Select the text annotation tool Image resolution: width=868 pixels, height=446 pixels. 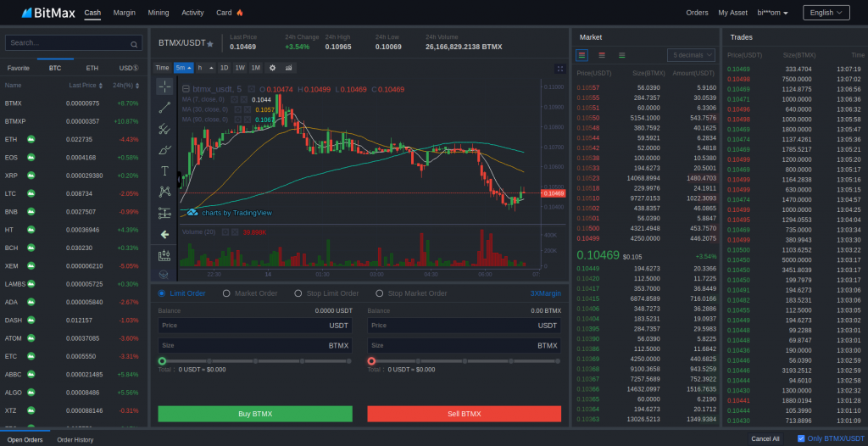pyautogui.click(x=164, y=170)
